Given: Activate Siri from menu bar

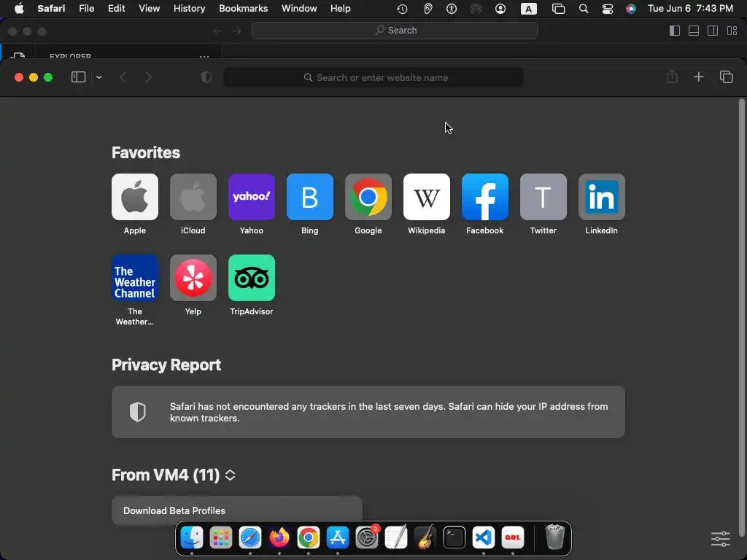Looking at the screenshot, I should click(631, 9).
